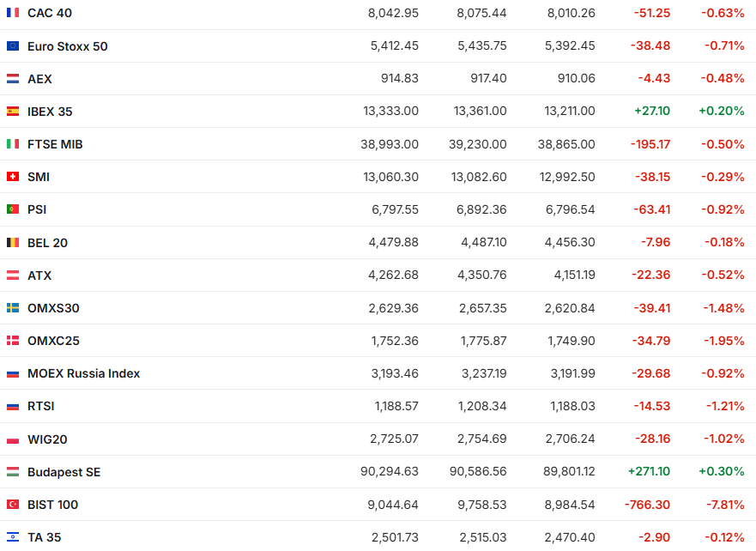The width and height of the screenshot is (756, 551).
Task: Click the France flag icon beside CAC 40
Action: (13, 13)
